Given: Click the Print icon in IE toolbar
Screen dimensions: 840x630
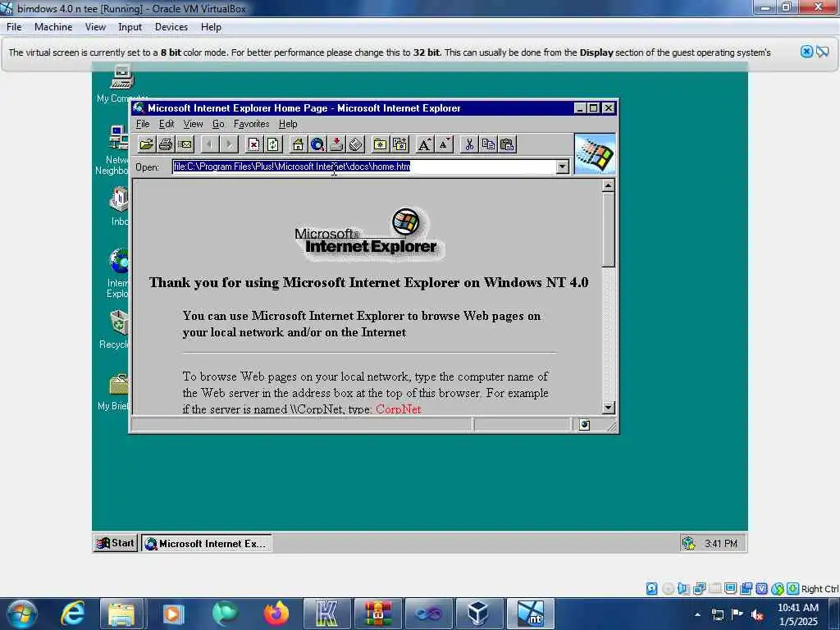Looking at the screenshot, I should 166,144.
